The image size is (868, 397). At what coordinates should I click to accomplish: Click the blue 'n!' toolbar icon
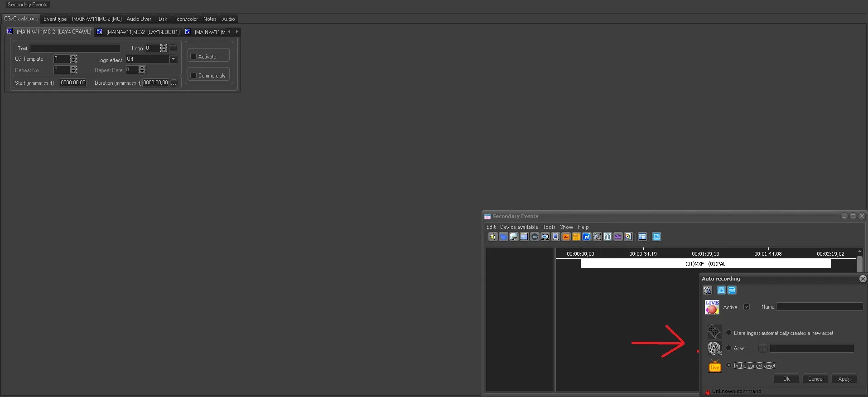tap(587, 237)
